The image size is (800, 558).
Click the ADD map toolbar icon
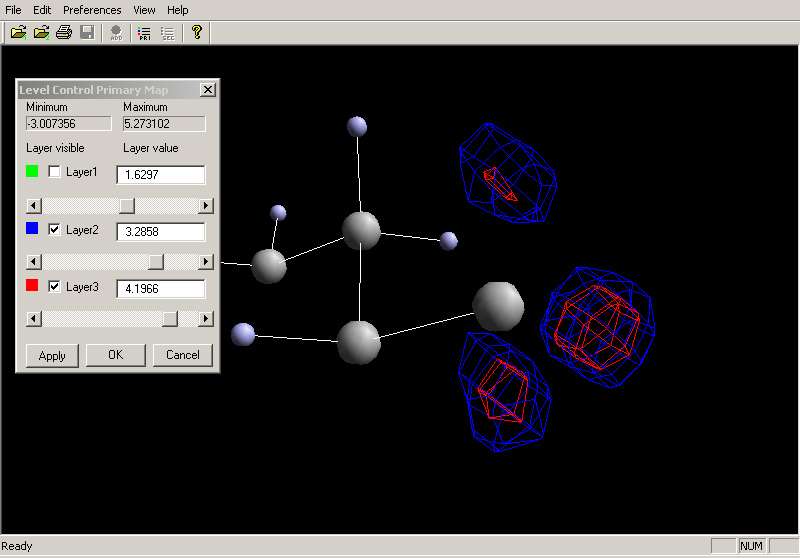pos(116,33)
